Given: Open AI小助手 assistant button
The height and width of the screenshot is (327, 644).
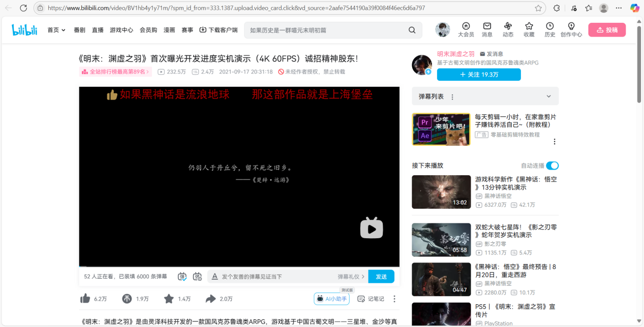Looking at the screenshot, I should pyautogui.click(x=331, y=299).
